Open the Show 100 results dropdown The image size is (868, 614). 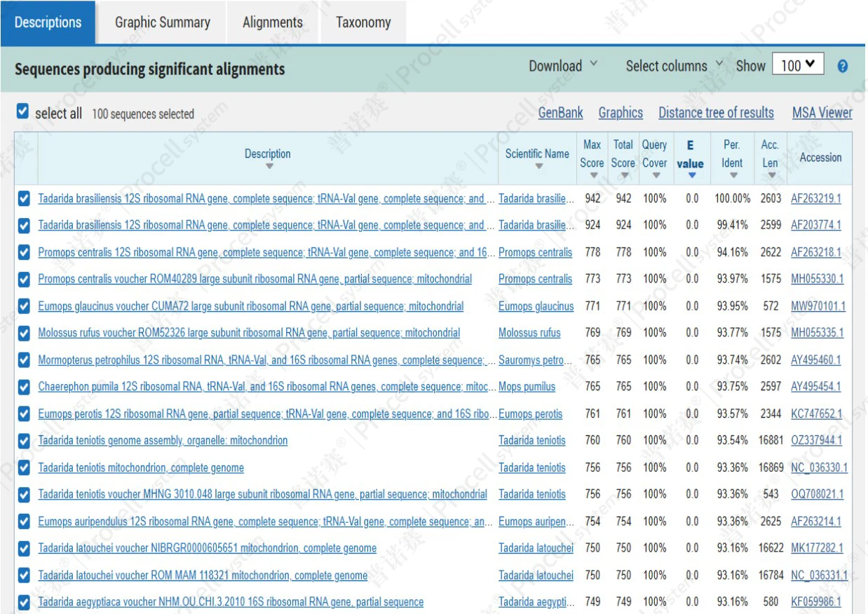tap(798, 65)
